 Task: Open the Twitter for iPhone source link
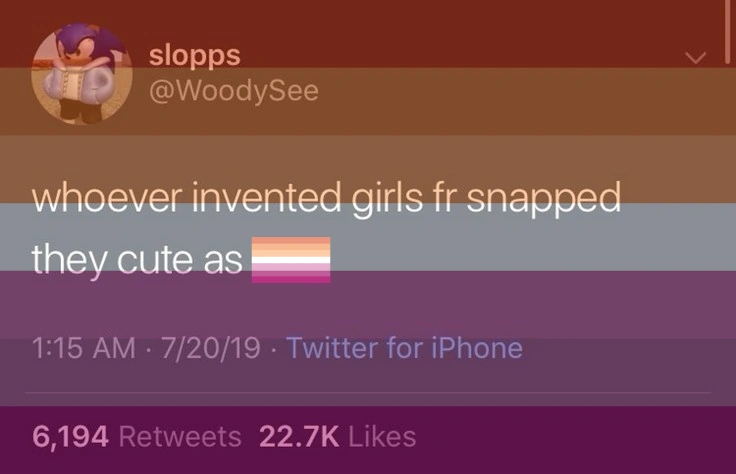click(x=404, y=348)
